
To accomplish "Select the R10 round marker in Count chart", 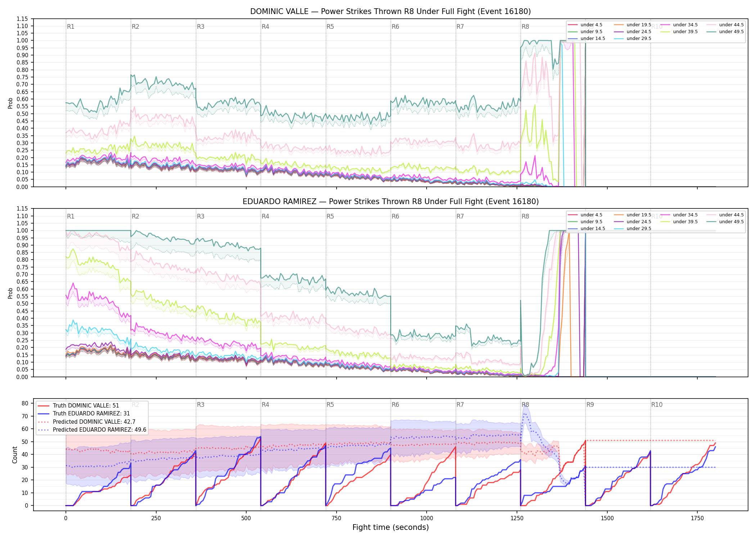I will (x=657, y=405).
